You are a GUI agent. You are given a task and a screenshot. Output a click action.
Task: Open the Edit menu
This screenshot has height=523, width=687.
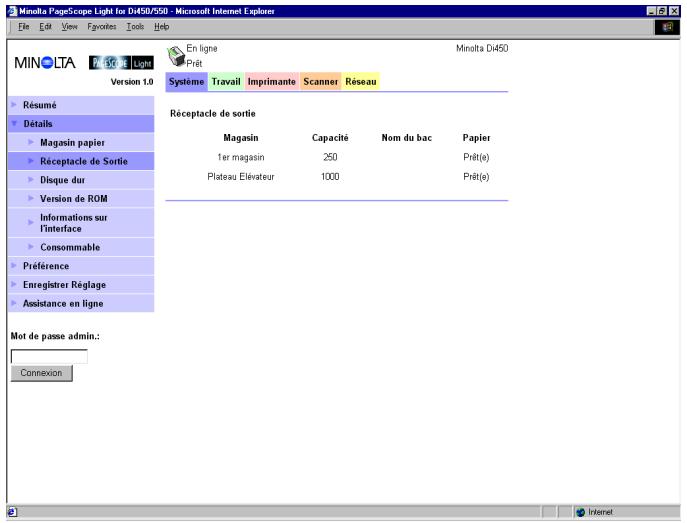pyautogui.click(x=45, y=27)
